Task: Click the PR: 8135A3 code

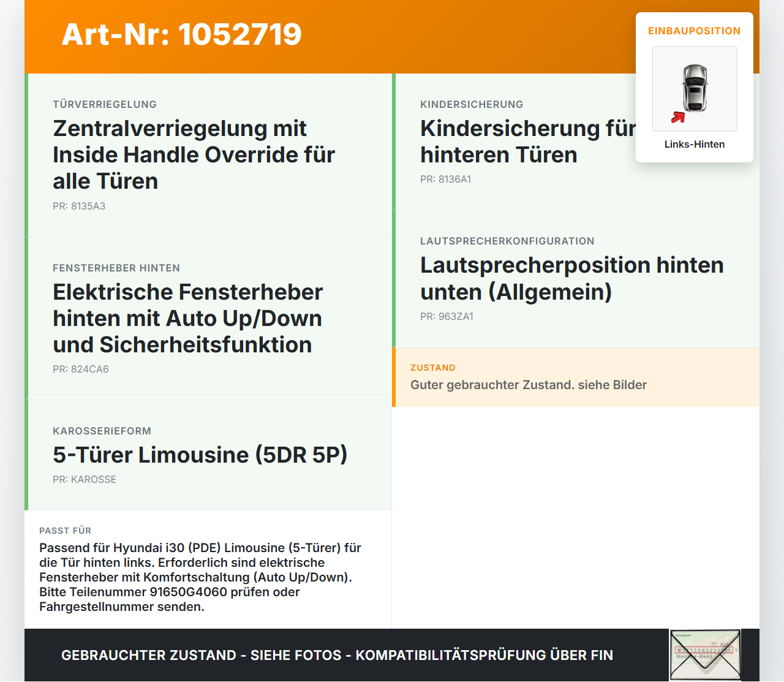Action: pyautogui.click(x=79, y=206)
